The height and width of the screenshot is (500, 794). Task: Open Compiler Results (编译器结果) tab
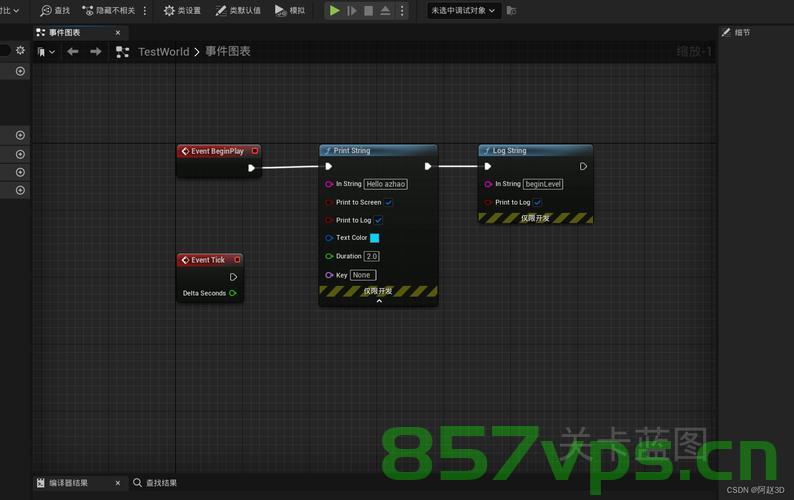click(68, 483)
